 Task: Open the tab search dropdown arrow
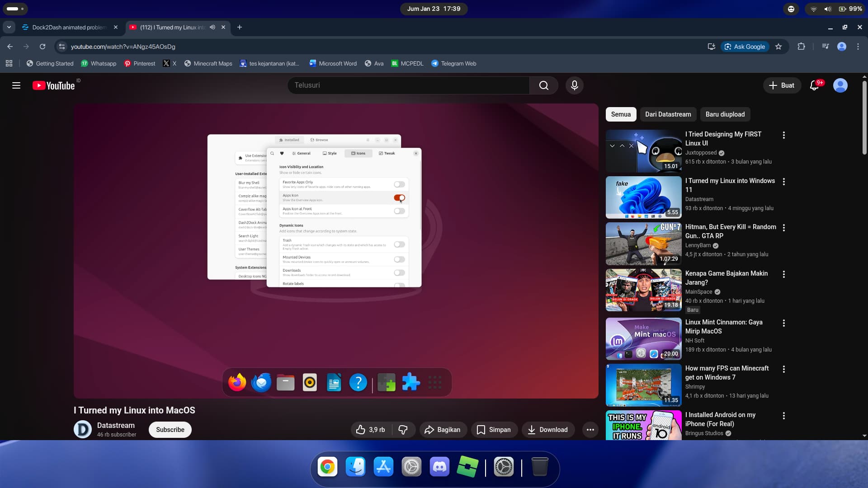tap(9, 27)
